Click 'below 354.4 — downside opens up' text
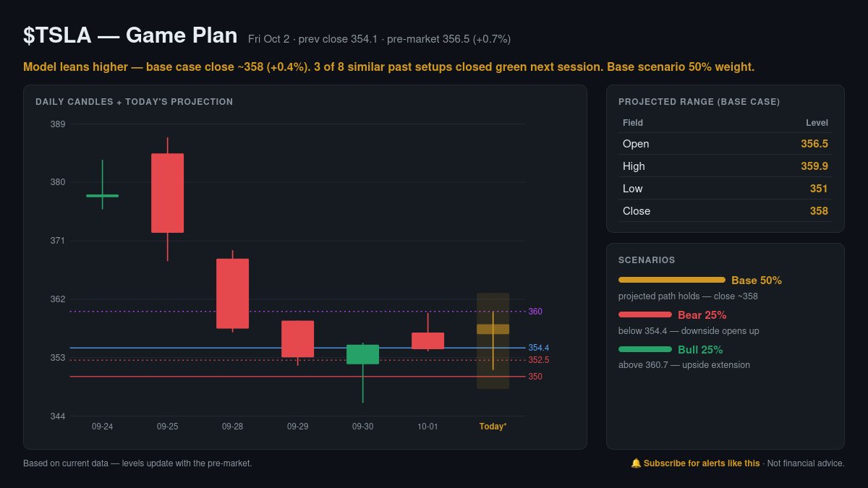Viewport: 868px width, 488px height. (689, 331)
